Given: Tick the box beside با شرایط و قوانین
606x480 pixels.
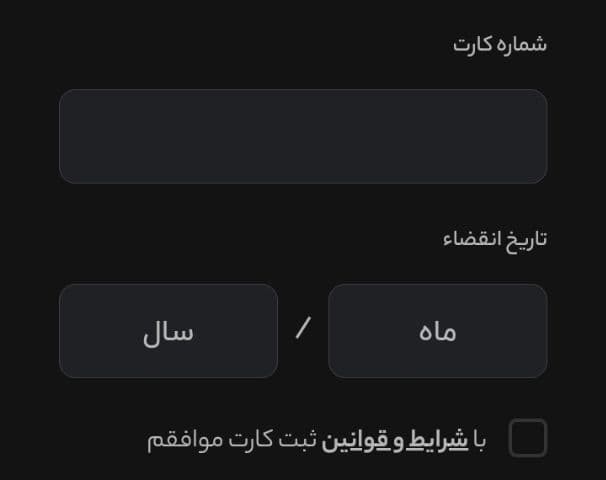Looking at the screenshot, I should point(528,438).
